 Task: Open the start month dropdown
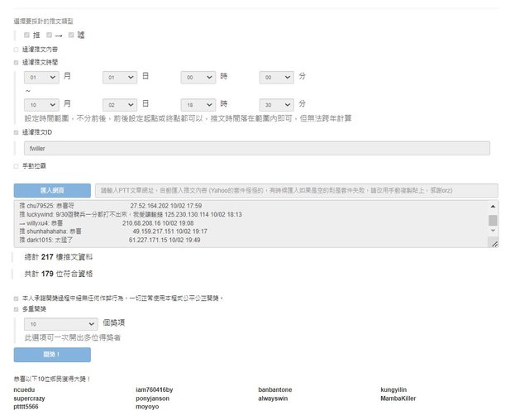42,77
